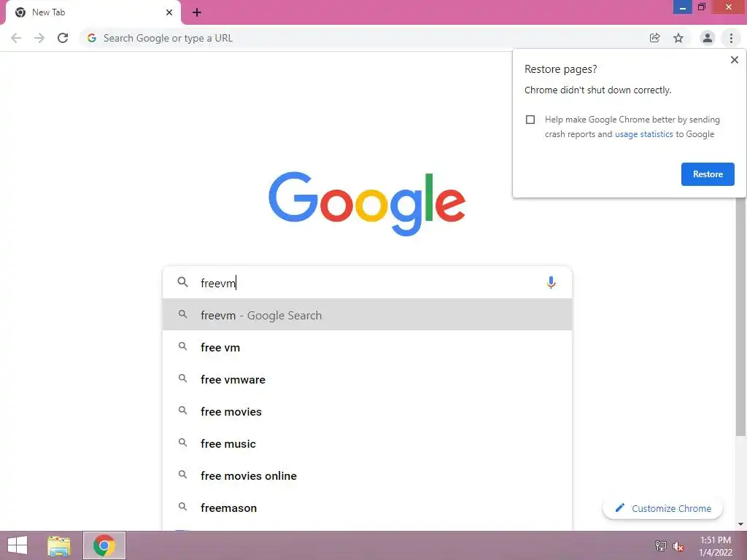This screenshot has height=560, width=747.
Task: Click the muted volume tray icon
Action: pyautogui.click(x=678, y=546)
